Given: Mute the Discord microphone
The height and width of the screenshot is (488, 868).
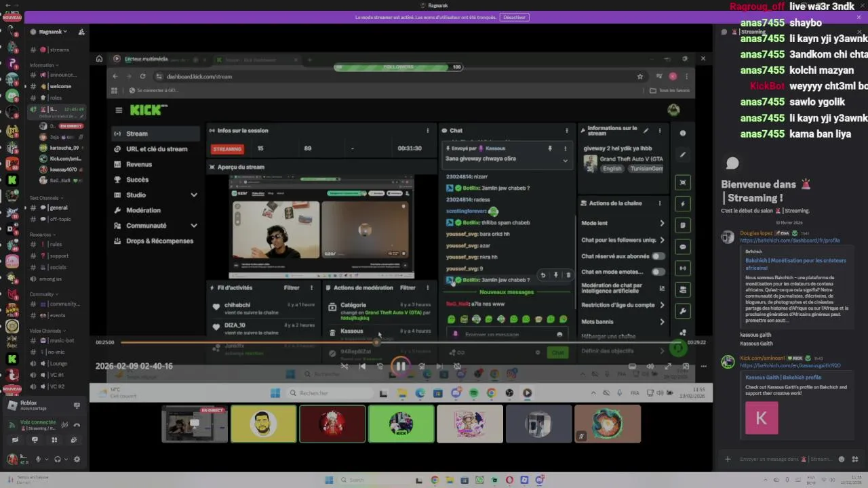Looking at the screenshot, I should pos(39,459).
